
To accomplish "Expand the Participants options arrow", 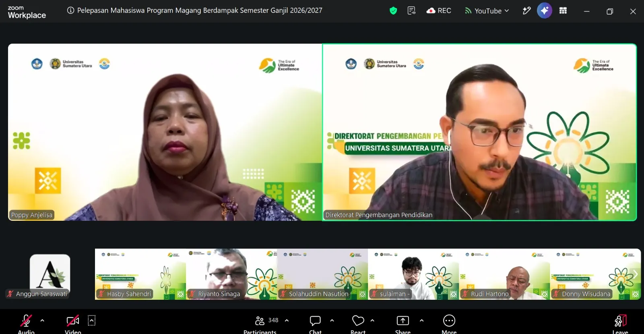I will tap(287, 321).
